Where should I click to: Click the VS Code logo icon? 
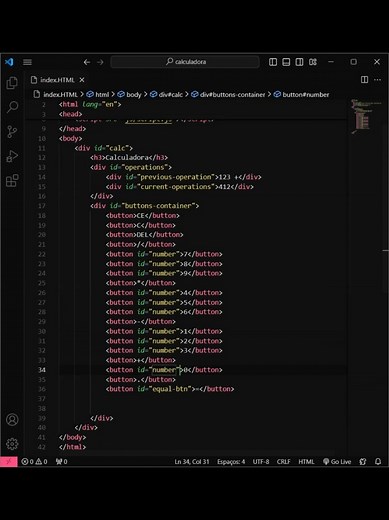pyautogui.click(x=9, y=62)
